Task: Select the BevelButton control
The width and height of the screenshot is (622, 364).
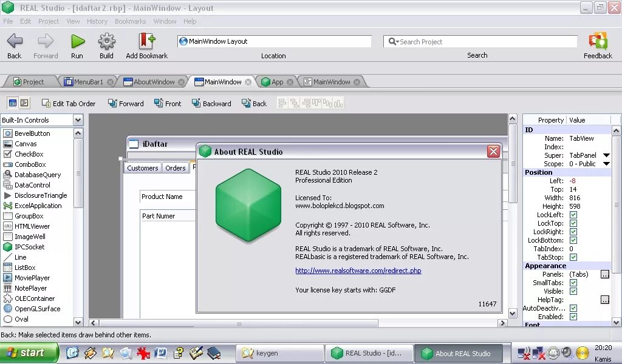Action: pos(32,133)
